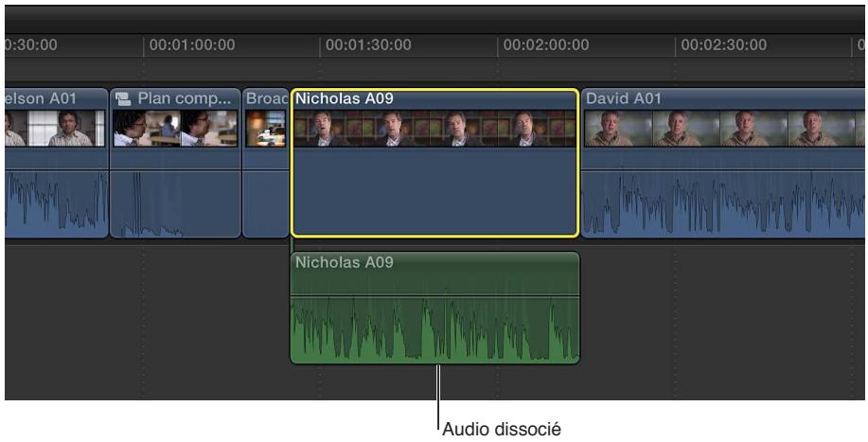The image size is (868, 442).
Task: Click the green detached audio waveform
Action: tap(434, 329)
